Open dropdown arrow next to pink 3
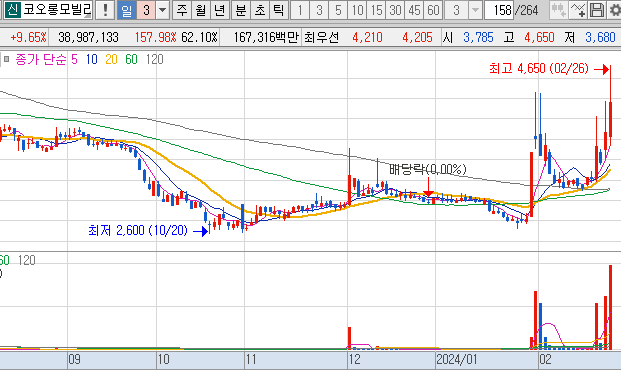The width and height of the screenshot is (621, 370). 162,10
